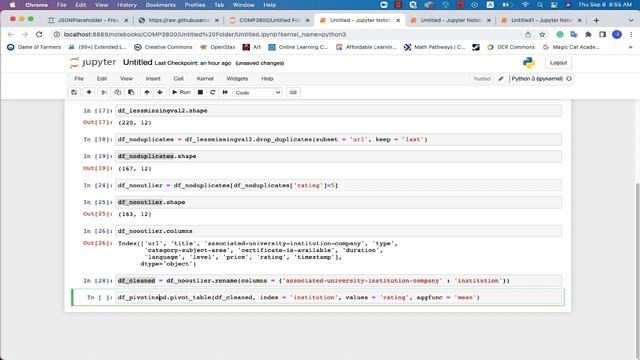Open OpenStax bookmark

click(218, 47)
